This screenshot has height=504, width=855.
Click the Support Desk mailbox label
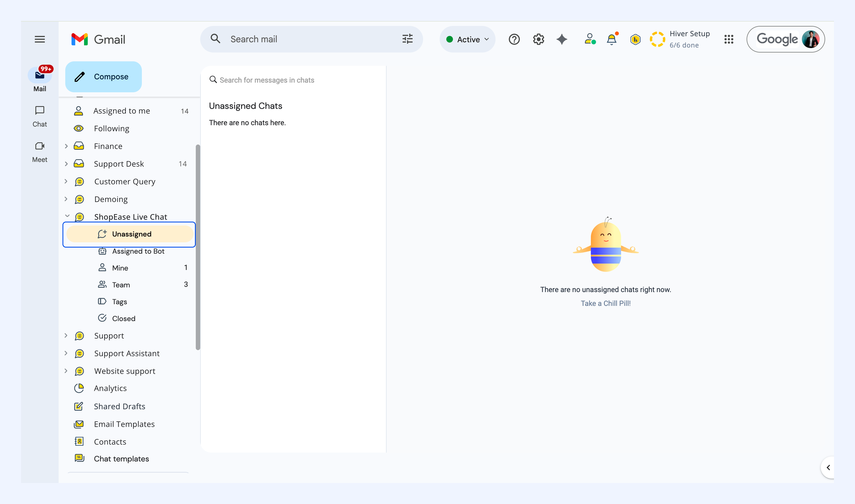click(x=119, y=164)
